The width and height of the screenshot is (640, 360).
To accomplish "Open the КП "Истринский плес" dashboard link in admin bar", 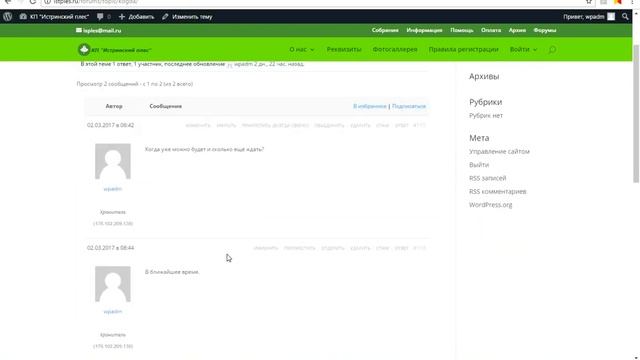I will coord(54,17).
